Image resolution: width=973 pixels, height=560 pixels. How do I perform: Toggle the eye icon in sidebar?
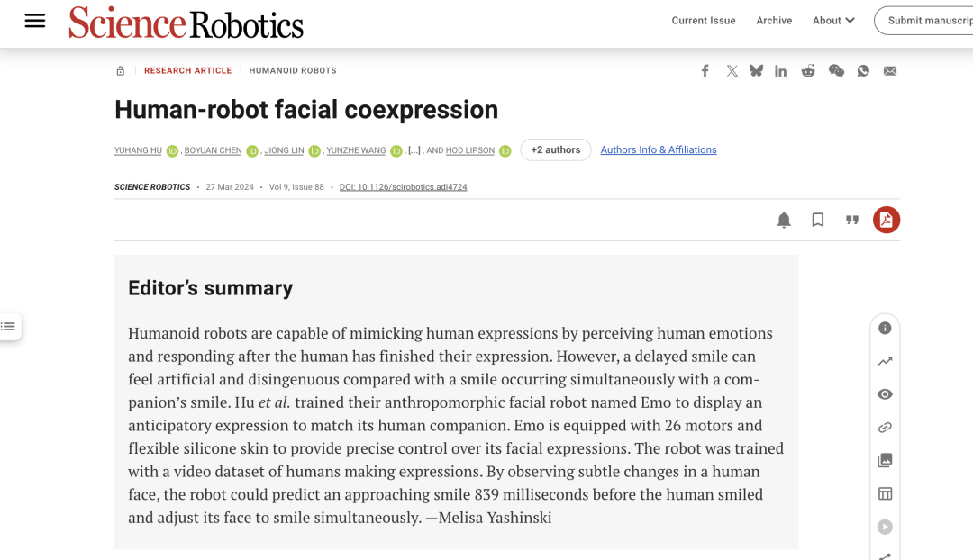[x=885, y=394]
